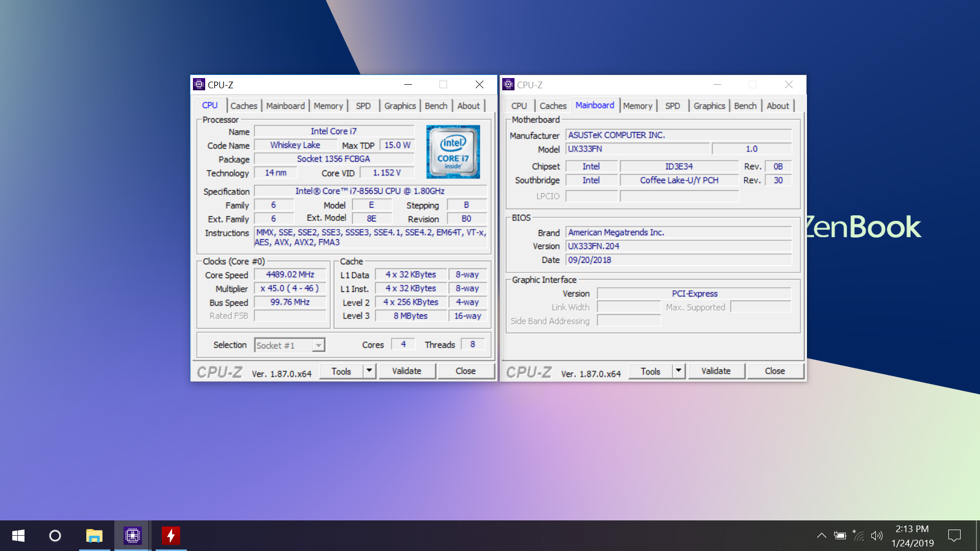Open Memory tab in right CPU-Z window
The height and width of the screenshot is (551, 980).
[x=638, y=106]
